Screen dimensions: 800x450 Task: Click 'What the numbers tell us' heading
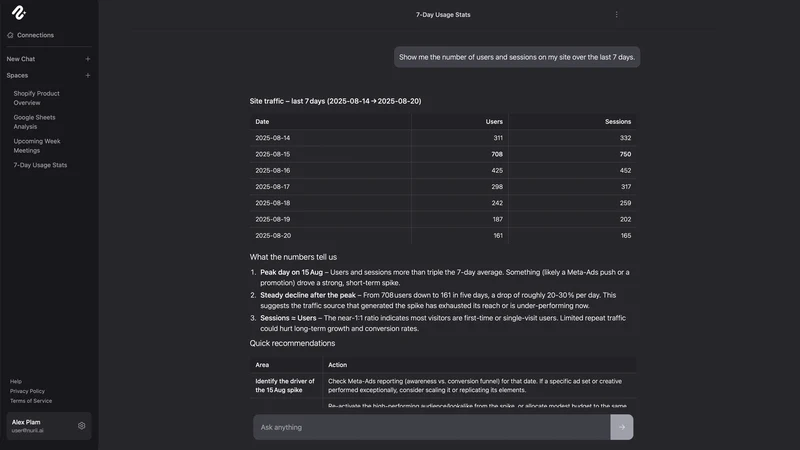point(293,257)
